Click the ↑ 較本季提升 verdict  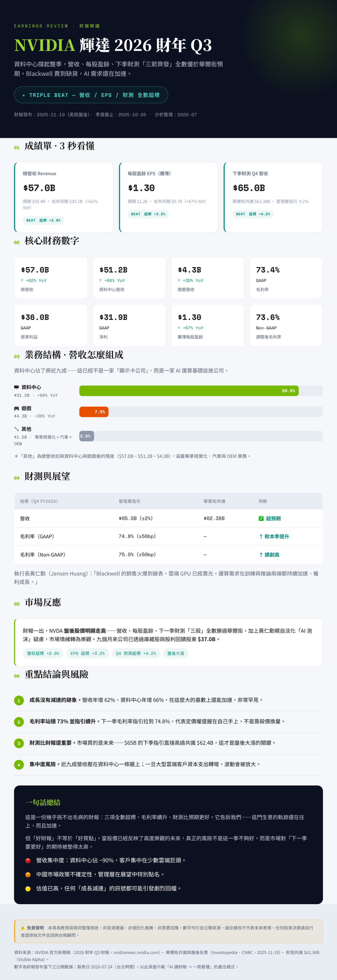pos(274,536)
